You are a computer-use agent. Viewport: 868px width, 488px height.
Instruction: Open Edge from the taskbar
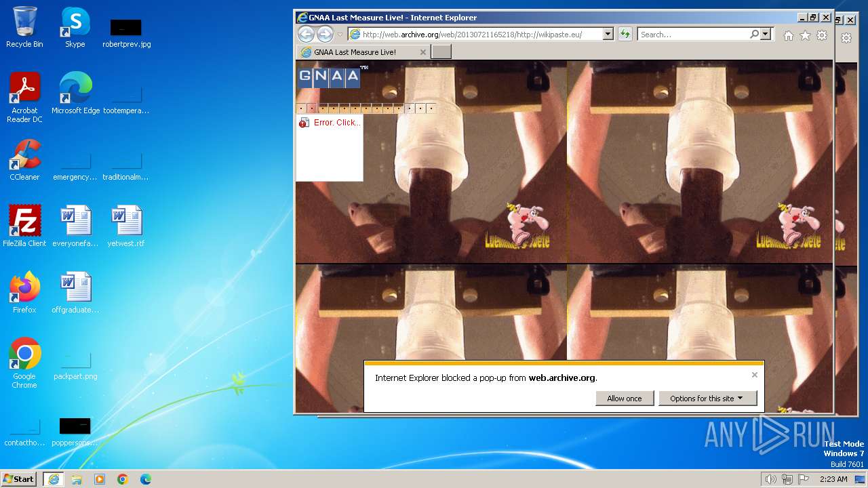tap(146, 479)
